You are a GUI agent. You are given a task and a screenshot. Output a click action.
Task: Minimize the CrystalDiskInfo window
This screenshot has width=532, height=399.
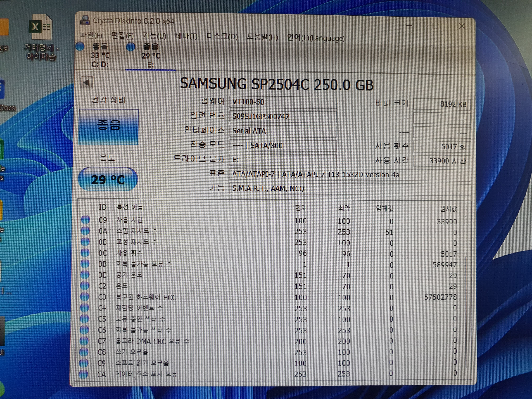pyautogui.click(x=409, y=25)
